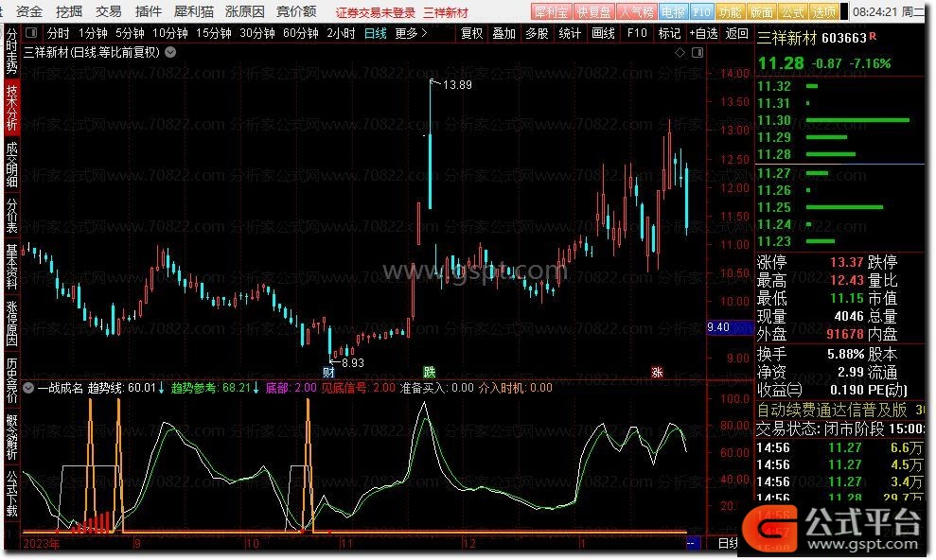Switch to the 2小时 period tab

[341, 33]
